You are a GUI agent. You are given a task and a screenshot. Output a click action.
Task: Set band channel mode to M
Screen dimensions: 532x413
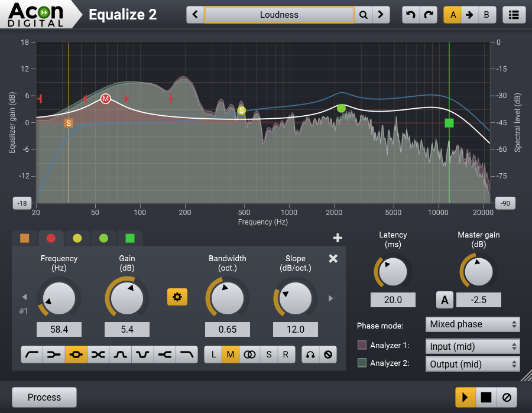[x=231, y=355]
